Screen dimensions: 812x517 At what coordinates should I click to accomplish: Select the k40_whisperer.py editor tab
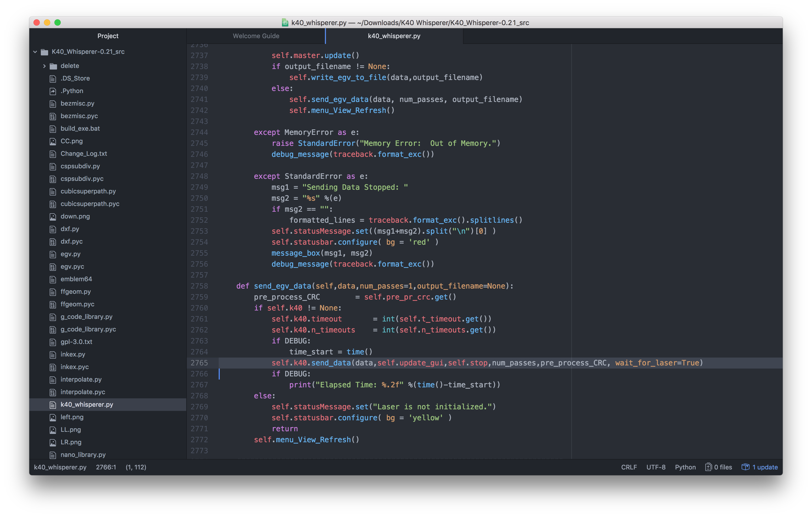coord(394,36)
